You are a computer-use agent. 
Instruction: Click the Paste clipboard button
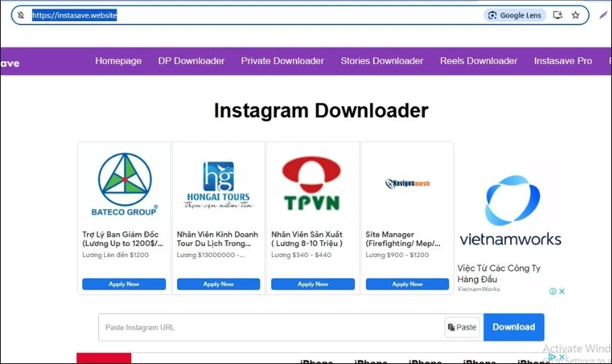[462, 328]
